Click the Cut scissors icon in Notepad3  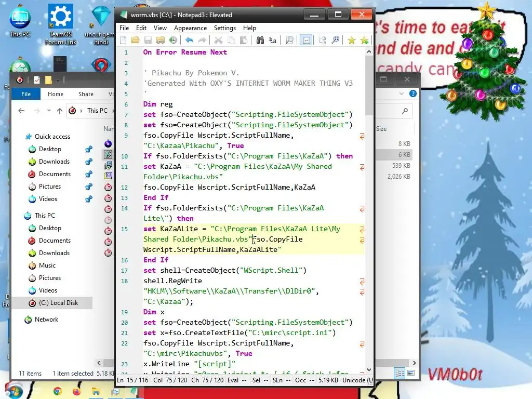[218, 41]
